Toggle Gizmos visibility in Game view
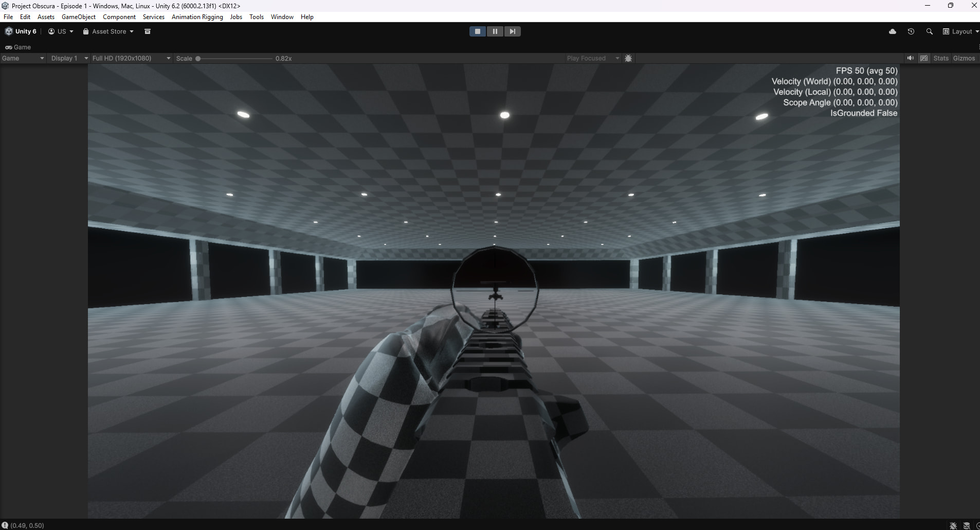 coord(963,58)
